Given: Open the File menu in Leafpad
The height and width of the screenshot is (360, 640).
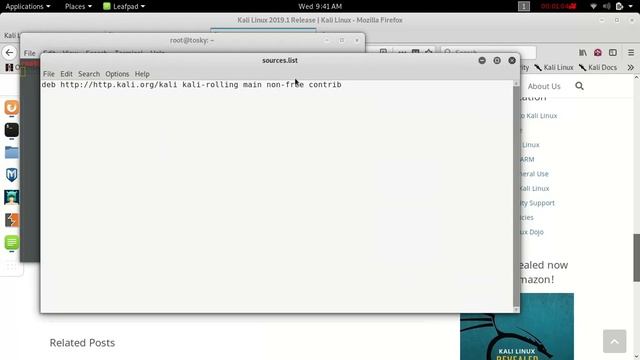Looking at the screenshot, I should [x=49, y=74].
